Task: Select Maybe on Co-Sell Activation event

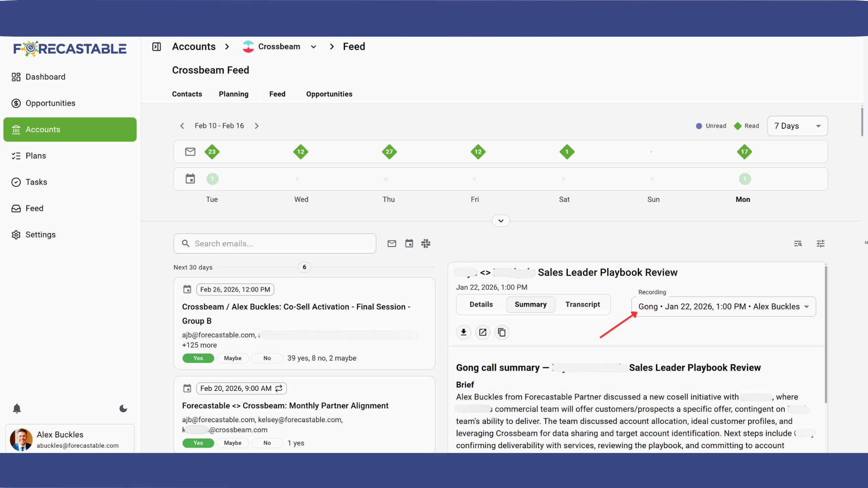Action: point(232,358)
